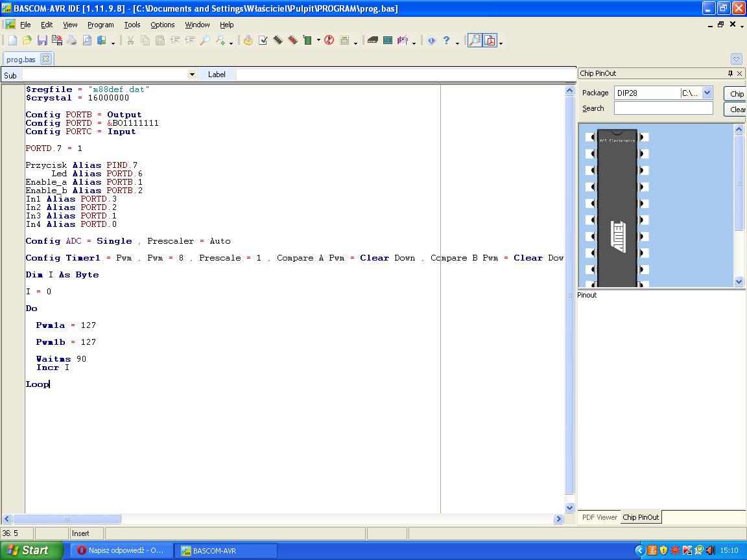Click the Find magnifier icon

tap(204, 40)
